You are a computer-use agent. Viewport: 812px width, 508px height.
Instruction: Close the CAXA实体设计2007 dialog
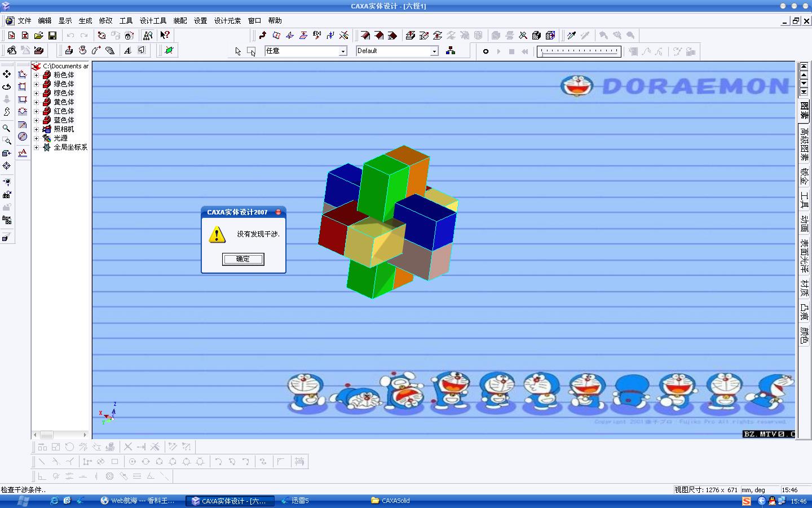(278, 212)
